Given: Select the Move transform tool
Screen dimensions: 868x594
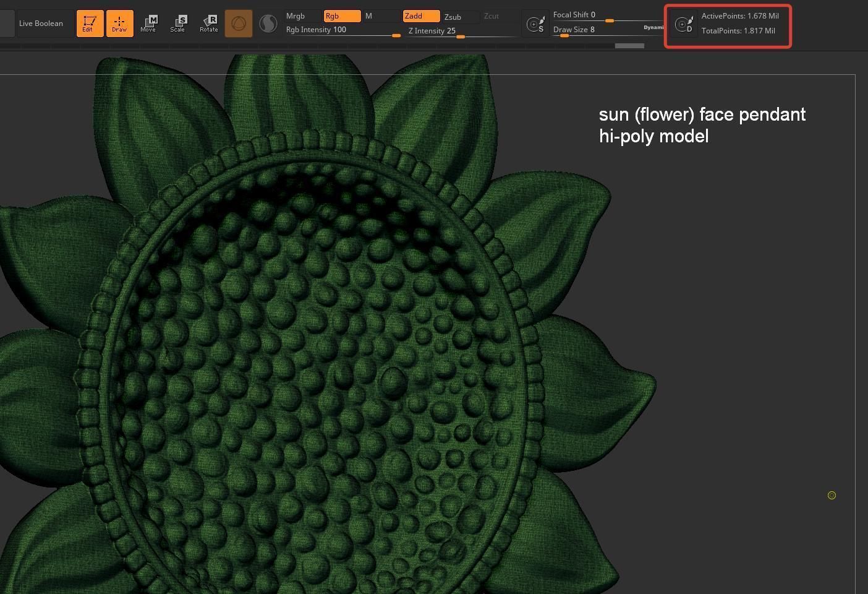Looking at the screenshot, I should pyautogui.click(x=148, y=24).
